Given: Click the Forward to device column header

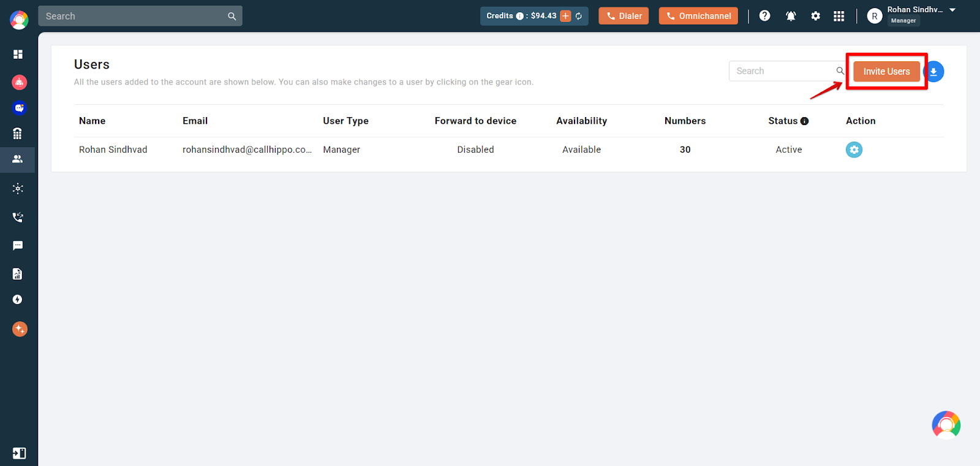Looking at the screenshot, I should coord(475,121).
